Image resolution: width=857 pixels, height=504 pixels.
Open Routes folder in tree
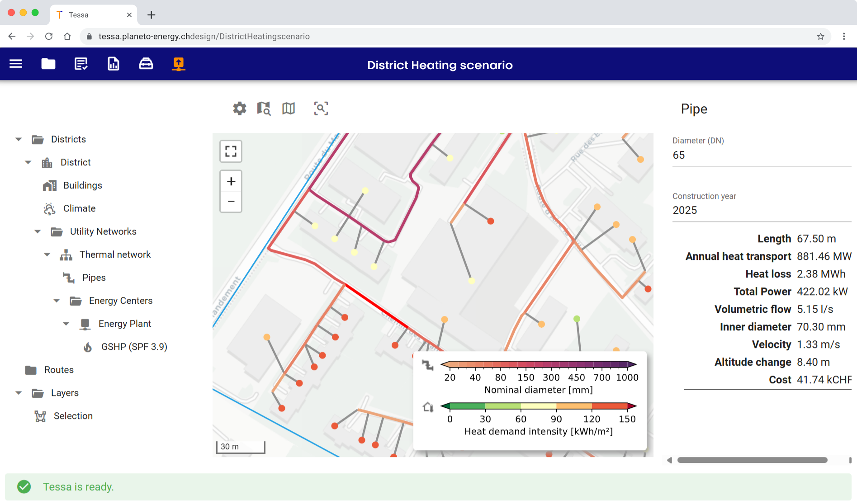tap(59, 370)
